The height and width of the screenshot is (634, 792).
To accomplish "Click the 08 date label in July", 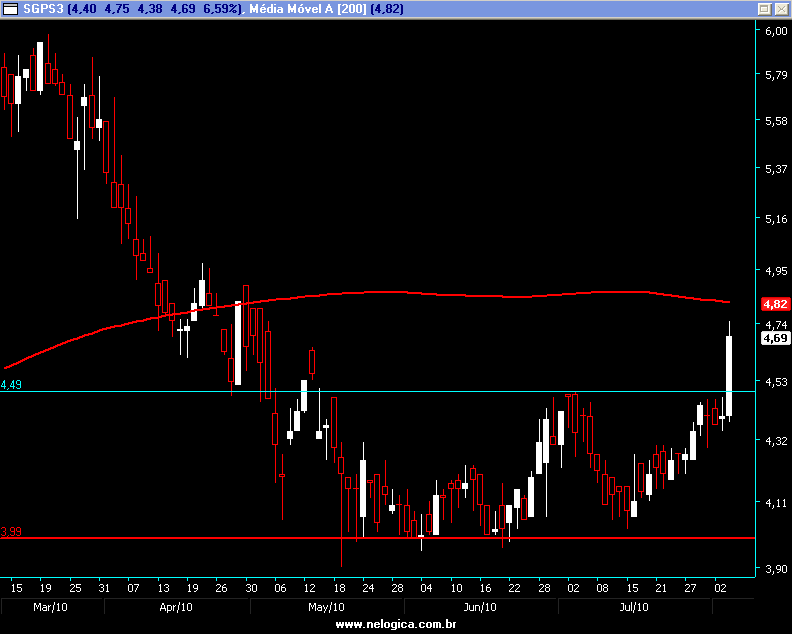I will (602, 588).
